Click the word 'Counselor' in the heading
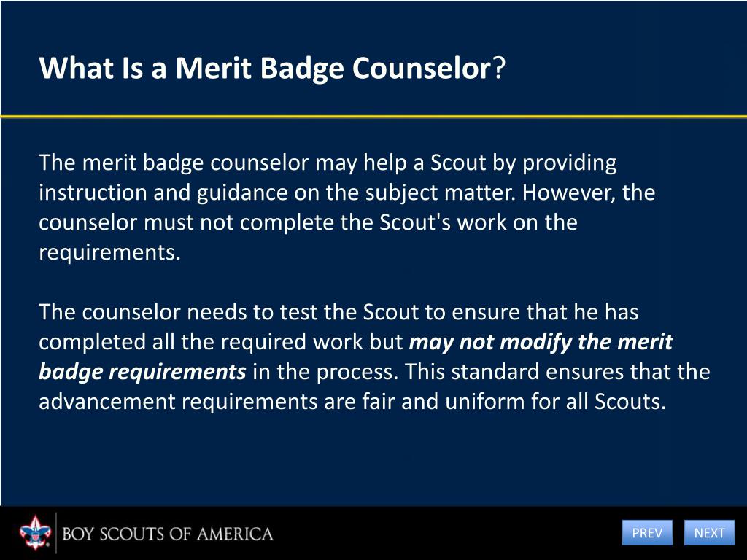 click(x=422, y=68)
